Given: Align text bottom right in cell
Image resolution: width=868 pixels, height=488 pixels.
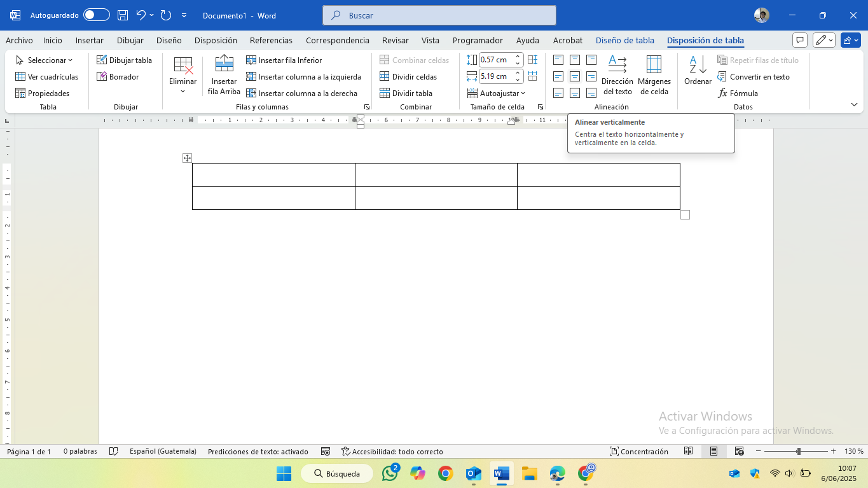Looking at the screenshot, I should pyautogui.click(x=591, y=93).
